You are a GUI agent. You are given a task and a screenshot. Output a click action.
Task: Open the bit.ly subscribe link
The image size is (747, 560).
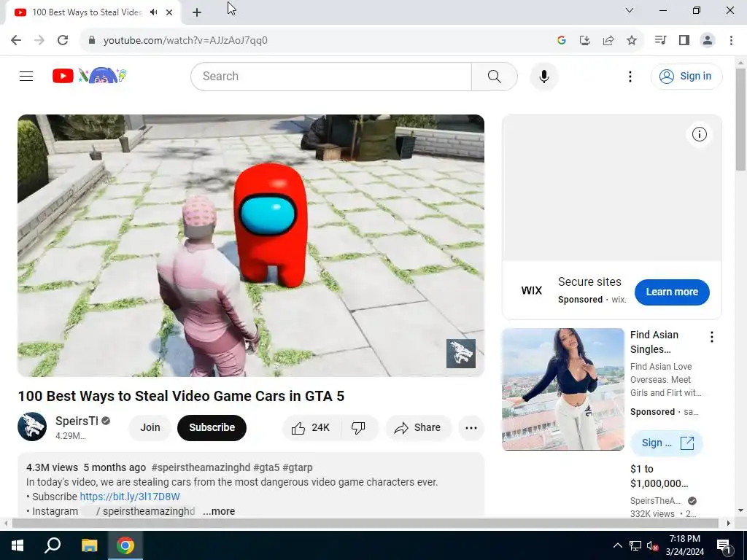click(x=130, y=497)
